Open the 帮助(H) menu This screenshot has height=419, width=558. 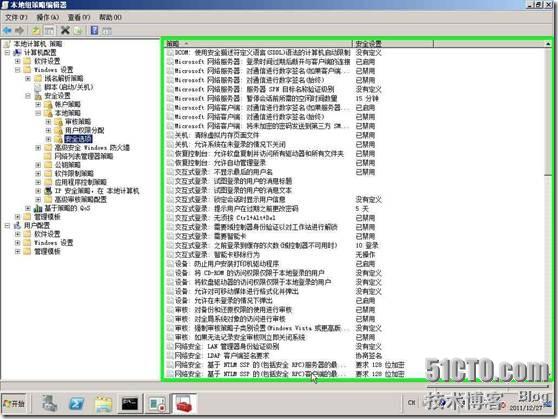click(x=110, y=17)
